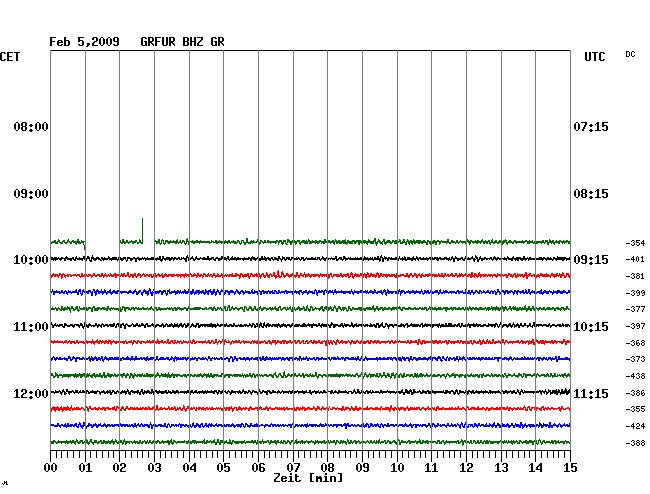The width and height of the screenshot is (650, 494).
Task: Click the CET time label "12:00"
Action: [31, 393]
